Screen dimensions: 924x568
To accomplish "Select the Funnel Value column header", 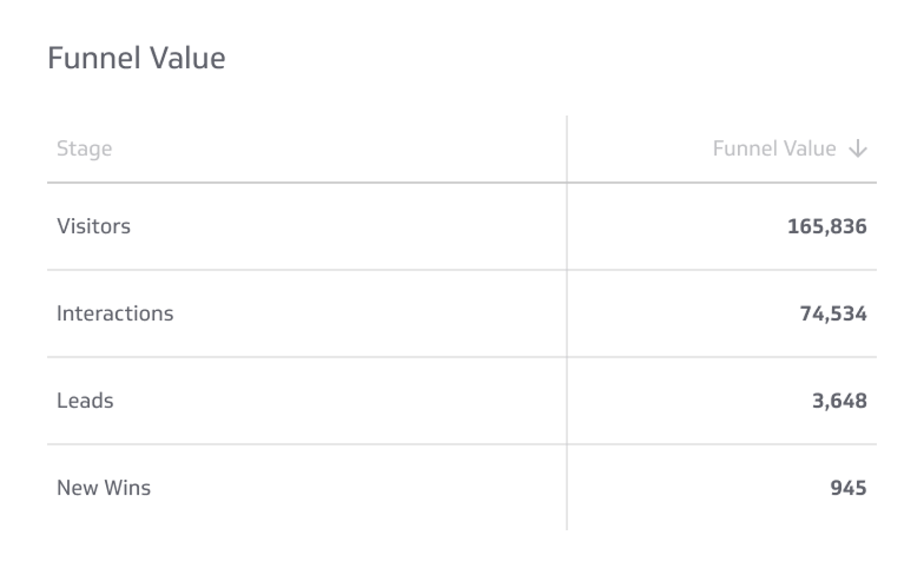I will [774, 149].
